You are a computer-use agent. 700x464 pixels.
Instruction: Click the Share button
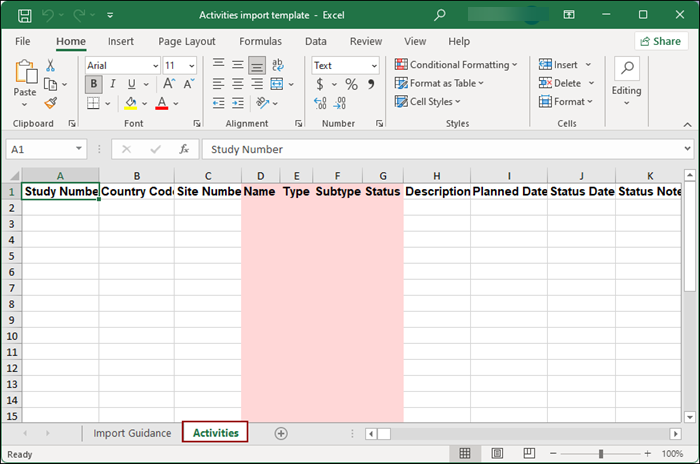pos(659,41)
